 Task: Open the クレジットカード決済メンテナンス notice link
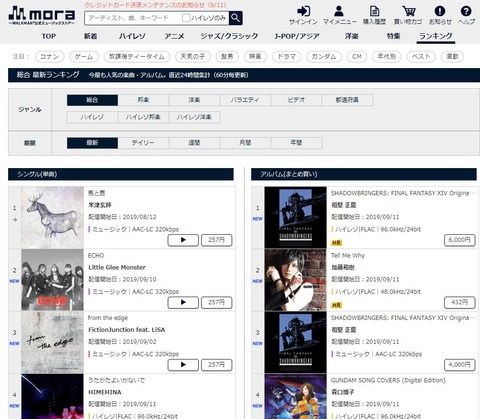(x=155, y=5)
